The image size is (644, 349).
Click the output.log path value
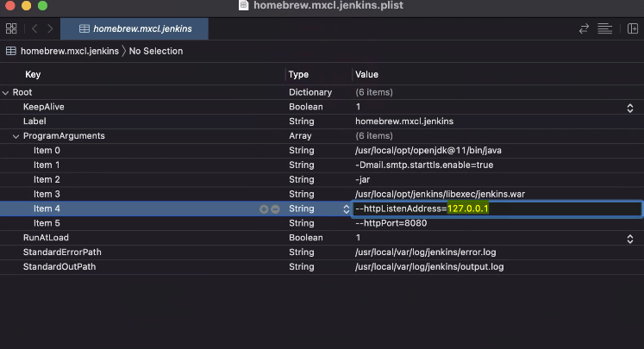point(429,266)
